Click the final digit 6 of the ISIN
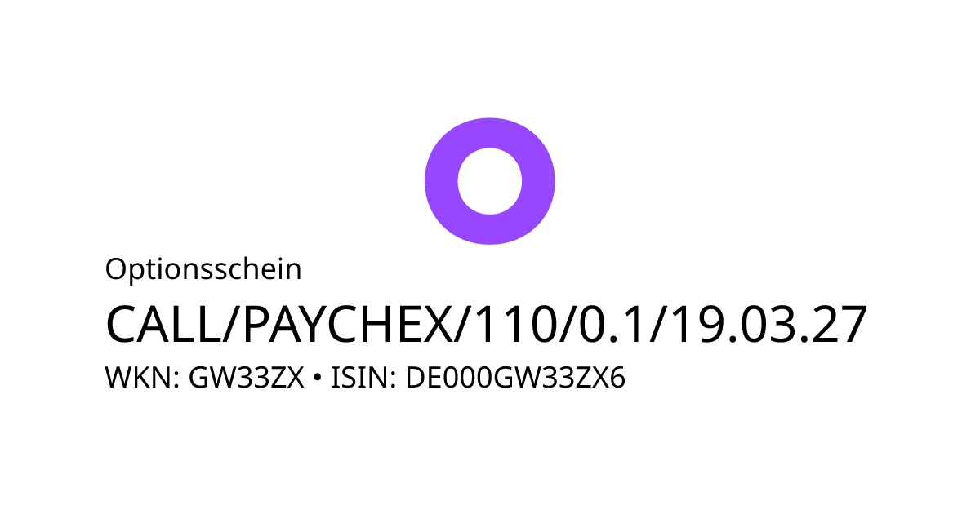Viewport: 980px width, 514px height. tap(618, 379)
